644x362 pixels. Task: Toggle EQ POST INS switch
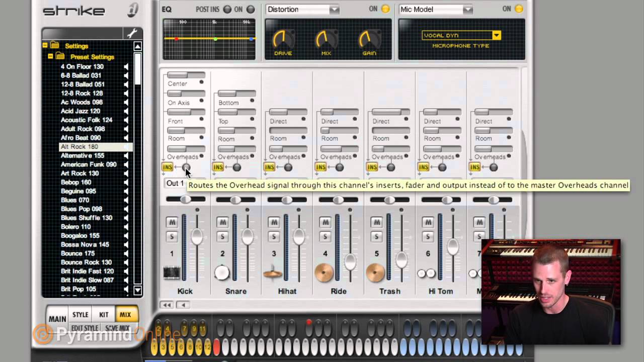(x=227, y=10)
